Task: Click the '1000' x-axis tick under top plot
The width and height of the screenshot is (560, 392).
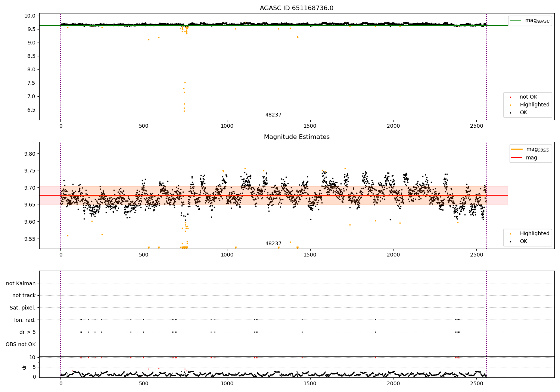Action: (x=227, y=126)
